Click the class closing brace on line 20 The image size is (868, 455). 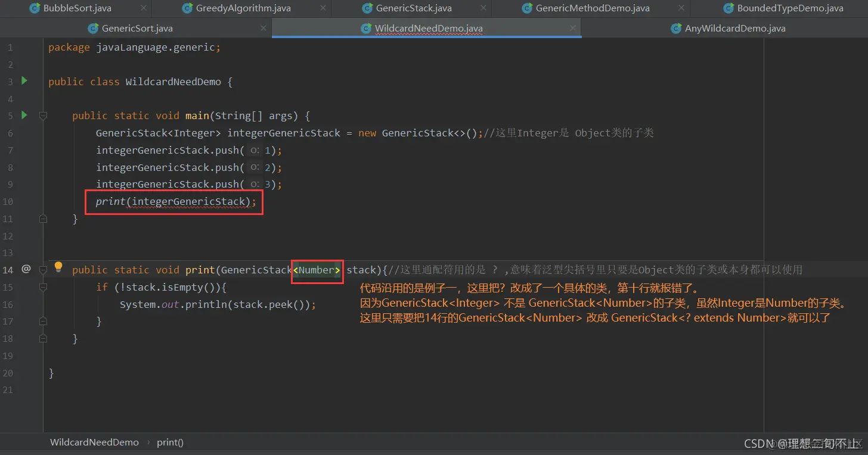pyautogui.click(x=51, y=373)
